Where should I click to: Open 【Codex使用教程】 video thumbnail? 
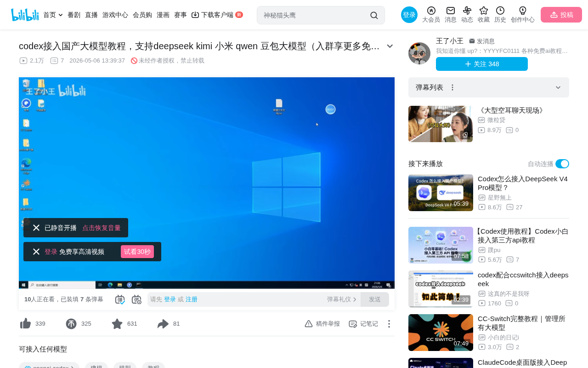(441, 245)
